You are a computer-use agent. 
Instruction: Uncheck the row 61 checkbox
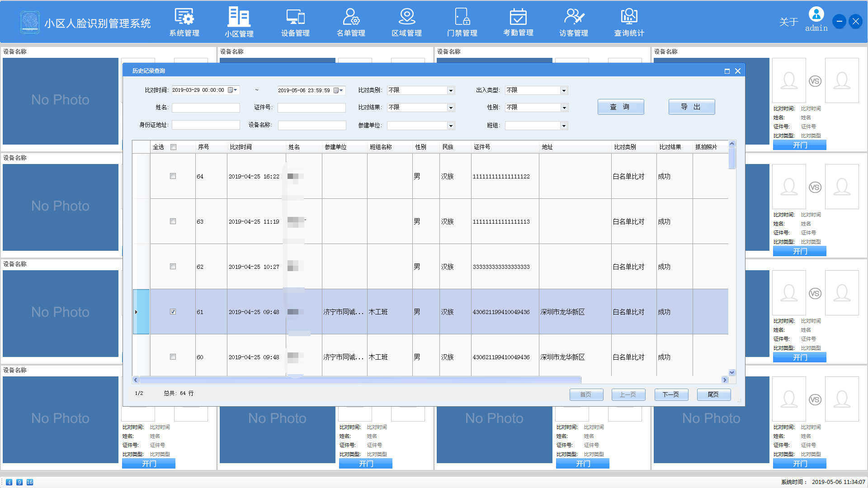[173, 312]
